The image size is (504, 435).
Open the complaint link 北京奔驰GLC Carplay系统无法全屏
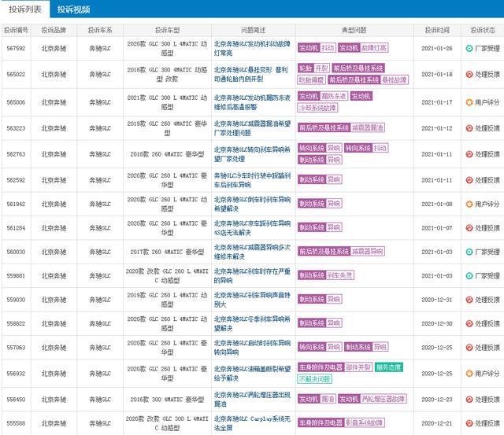252,423
